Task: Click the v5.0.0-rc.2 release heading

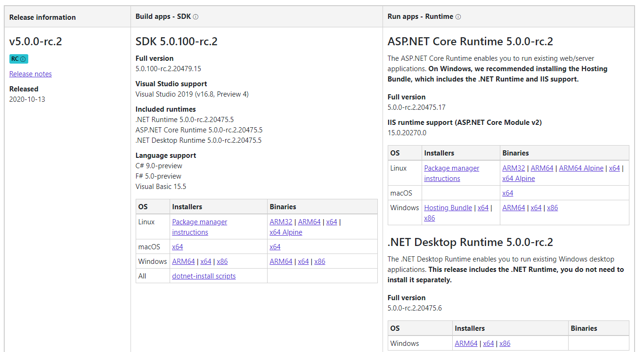Action: click(36, 41)
